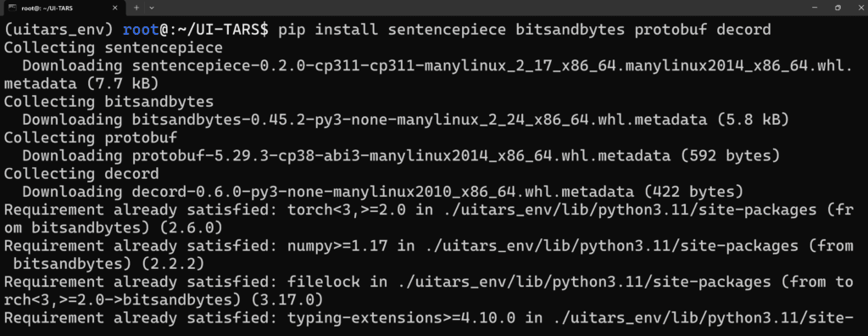Minimize the terminal window
The width and height of the screenshot is (868, 336).
click(814, 8)
